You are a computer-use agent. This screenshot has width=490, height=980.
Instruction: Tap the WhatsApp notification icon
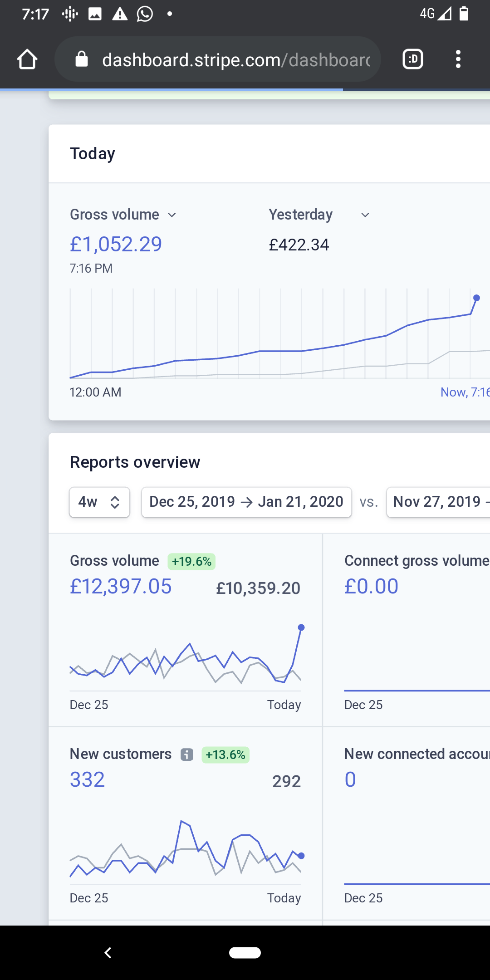pos(145,14)
